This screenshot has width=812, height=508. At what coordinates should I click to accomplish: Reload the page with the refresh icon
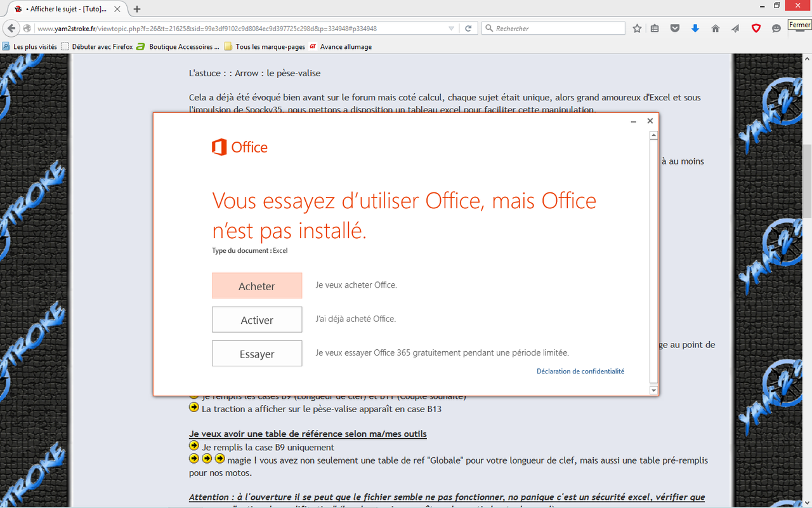468,28
